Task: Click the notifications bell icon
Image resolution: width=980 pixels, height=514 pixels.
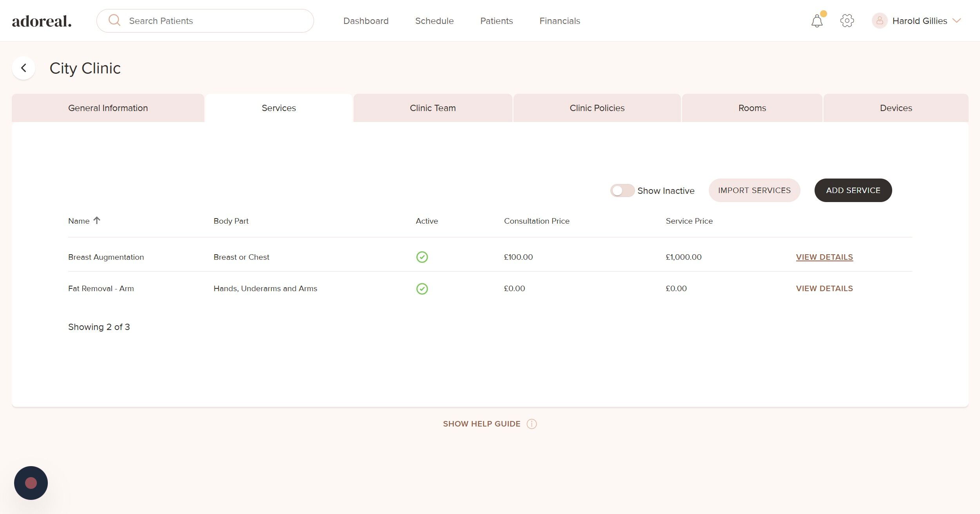Action: (817, 21)
